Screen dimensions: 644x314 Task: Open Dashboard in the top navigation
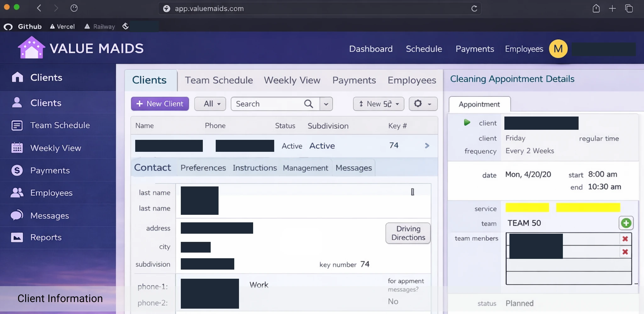click(371, 49)
